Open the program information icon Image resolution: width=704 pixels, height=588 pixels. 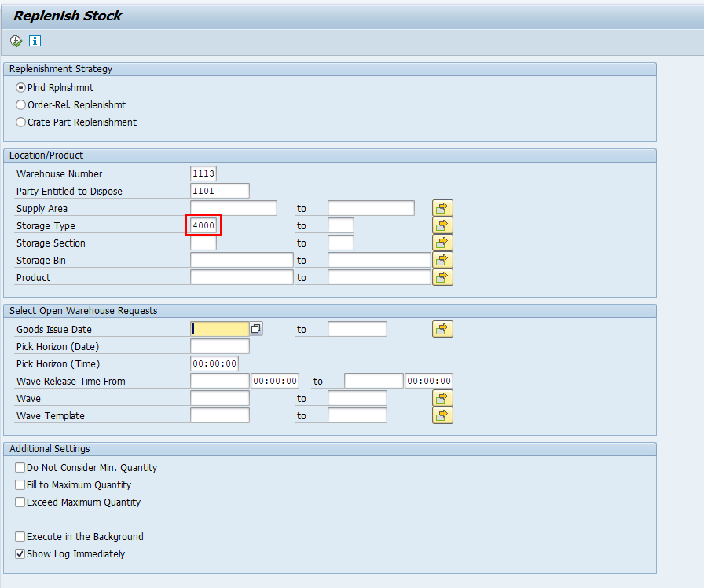click(x=35, y=41)
